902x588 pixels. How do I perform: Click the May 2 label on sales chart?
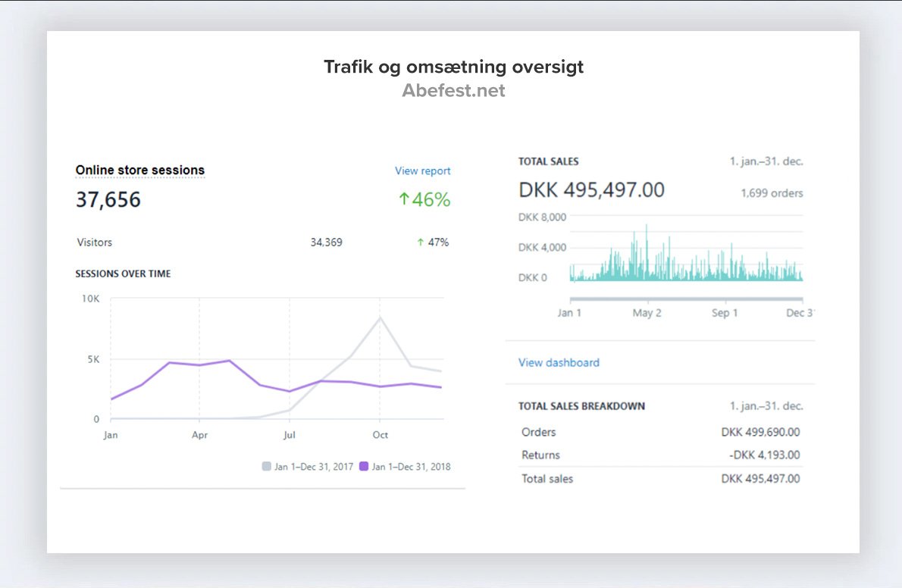(647, 313)
